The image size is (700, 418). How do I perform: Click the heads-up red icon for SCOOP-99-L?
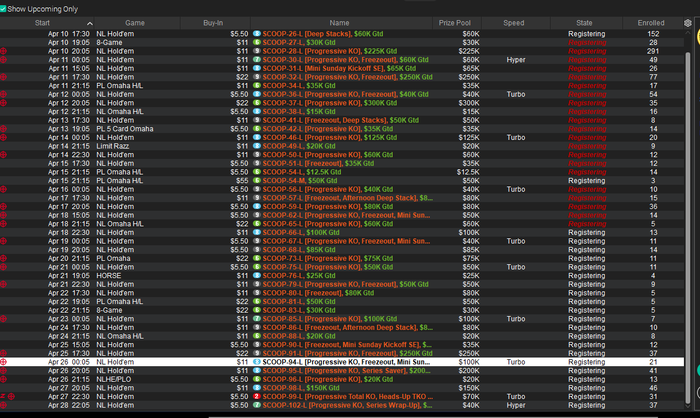(257, 397)
